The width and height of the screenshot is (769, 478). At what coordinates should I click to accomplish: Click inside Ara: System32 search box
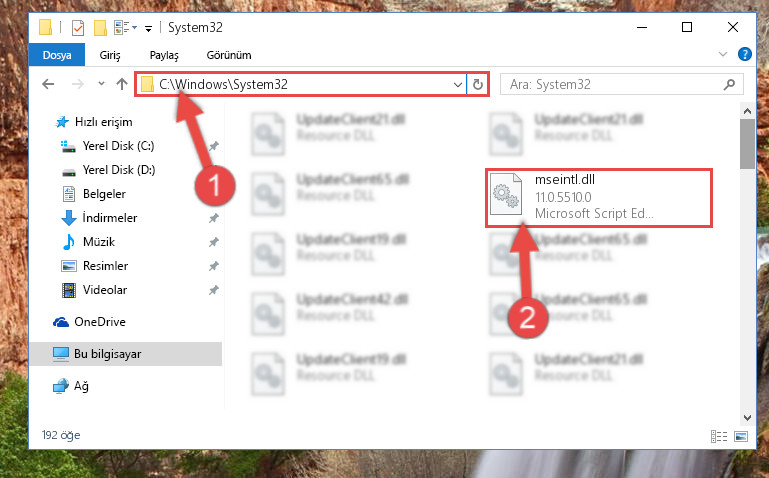(613, 84)
